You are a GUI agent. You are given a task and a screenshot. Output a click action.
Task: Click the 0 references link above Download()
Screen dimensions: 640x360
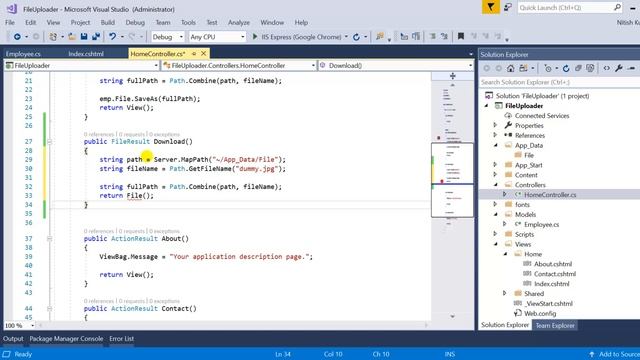pyautogui.click(x=99, y=134)
